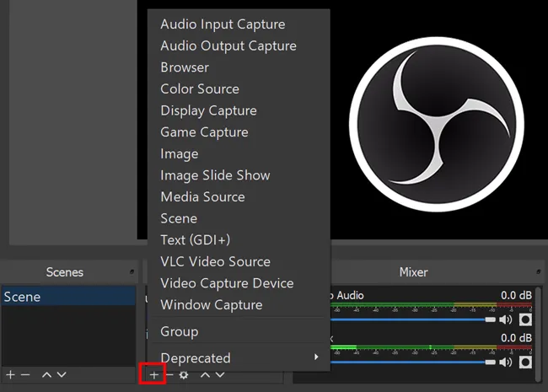
Task: Choose Audio Output Capture source
Action: click(x=239, y=46)
